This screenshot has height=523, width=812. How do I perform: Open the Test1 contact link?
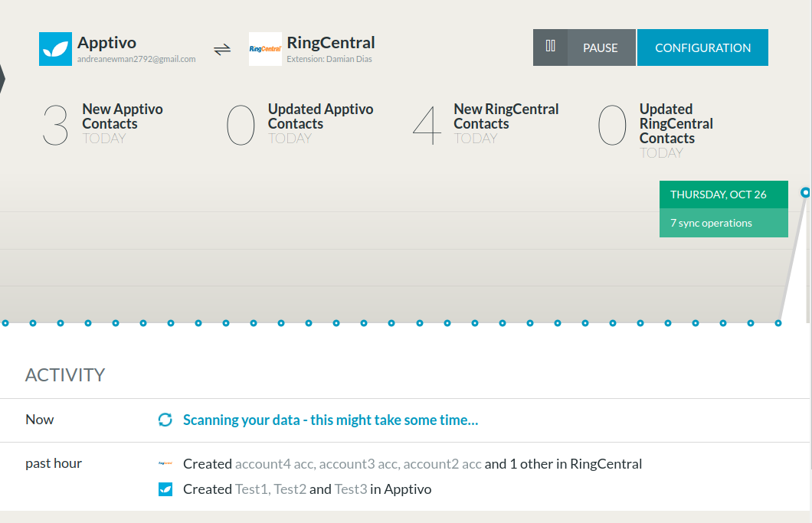252,489
